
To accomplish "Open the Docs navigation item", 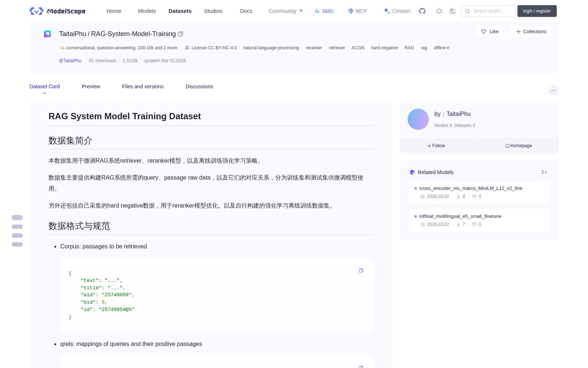I will (x=246, y=11).
